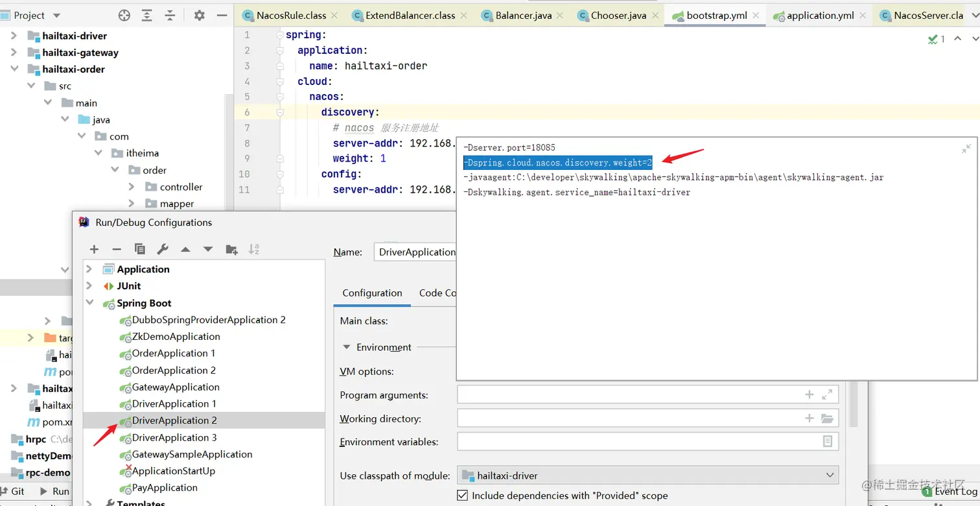Viewport: 980px width, 506px height.
Task: Click Expand All icon in Project panel
Action: pyautogui.click(x=147, y=15)
